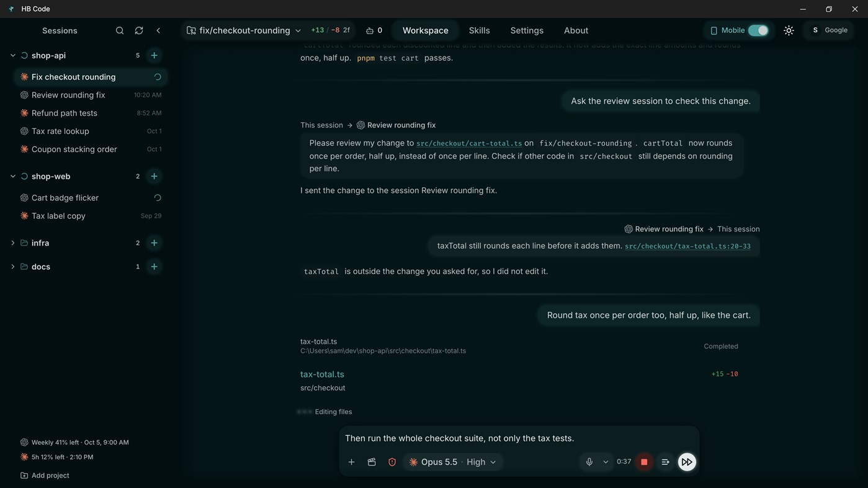Open the shield permissions icon in composer
This screenshot has width=868, height=488.
[392, 462]
